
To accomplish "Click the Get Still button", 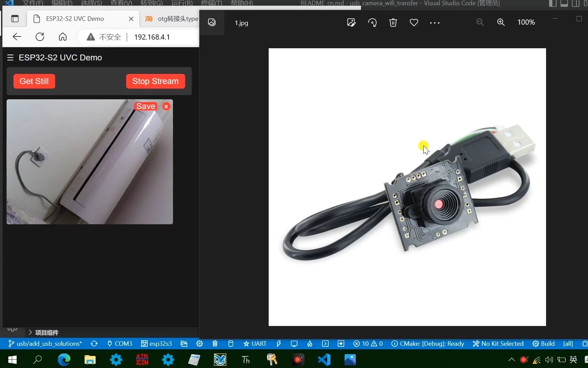I will tap(34, 81).
